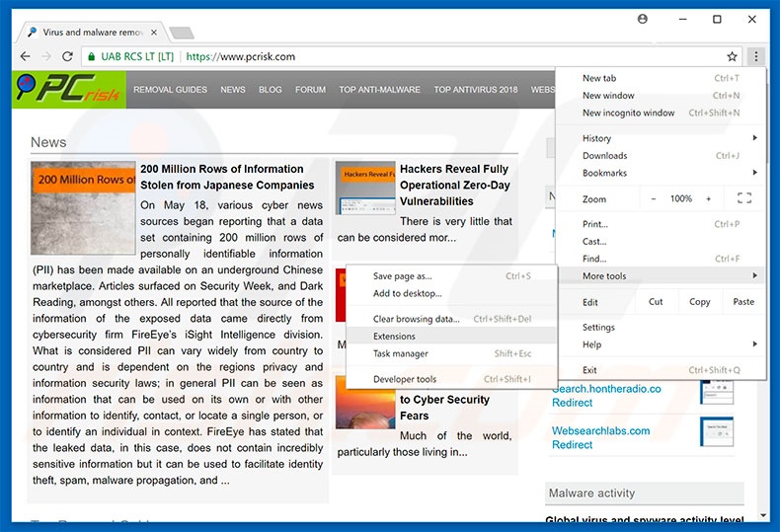Open the Chrome three-dot menu

(x=755, y=56)
